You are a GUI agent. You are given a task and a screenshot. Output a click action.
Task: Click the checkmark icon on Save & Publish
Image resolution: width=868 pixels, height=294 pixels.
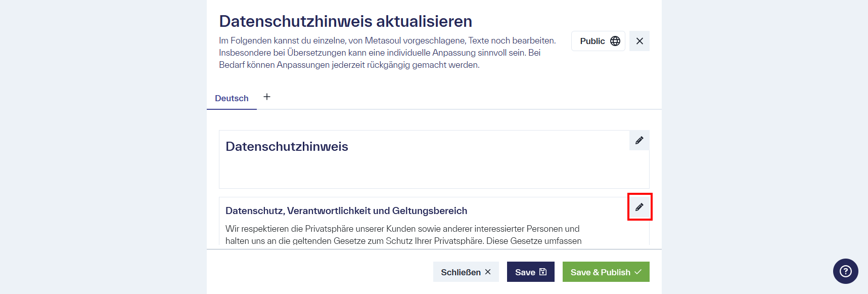point(638,272)
